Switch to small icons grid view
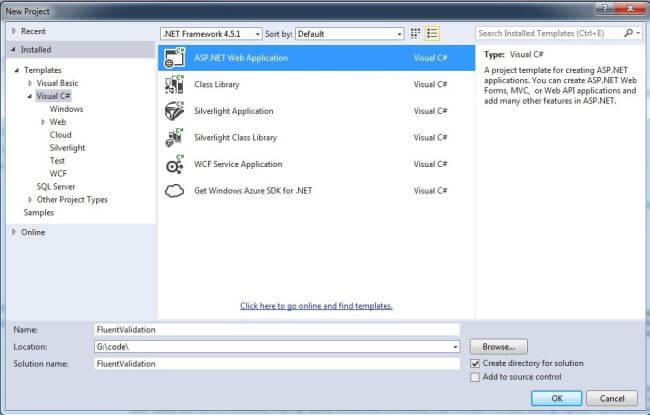Viewport: 650px width, 415px height. tap(415, 34)
